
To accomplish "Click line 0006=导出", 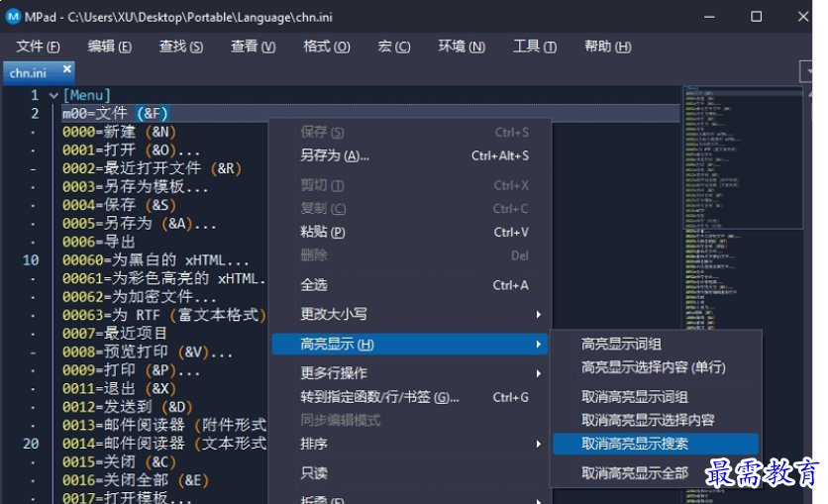I will tap(99, 242).
